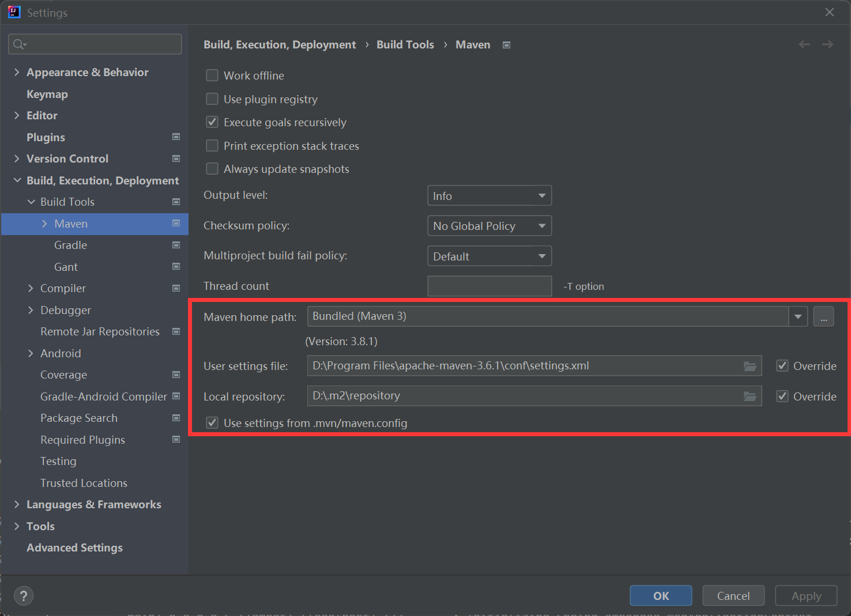Screen dimensions: 851x616
Task: Click the back navigation arrow
Action: tap(805, 44)
